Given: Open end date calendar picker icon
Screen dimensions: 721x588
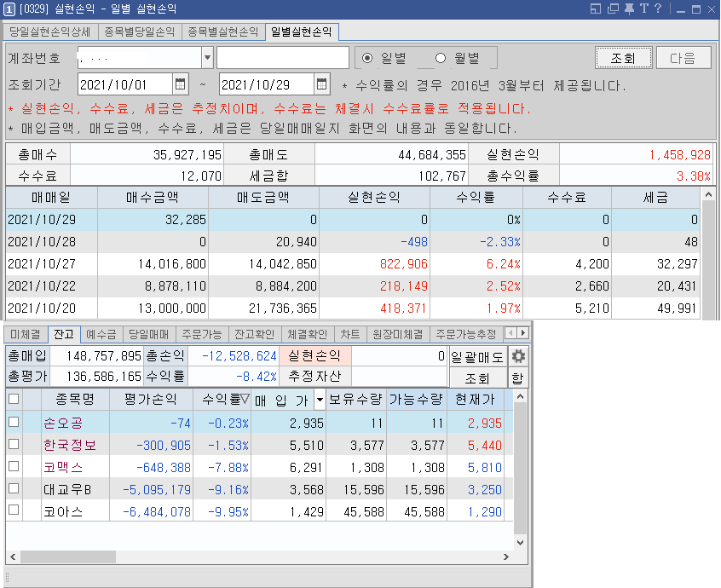Looking at the screenshot, I should tap(322, 84).
